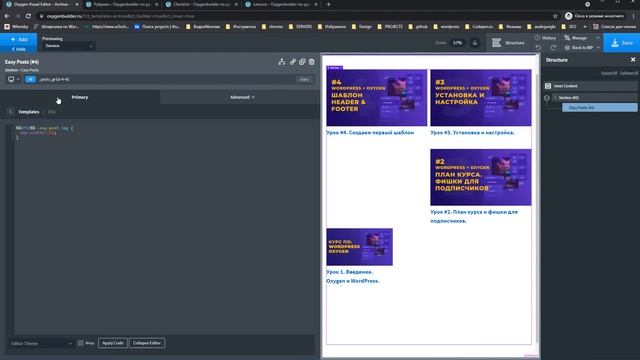Duplicate the Easy Posts element
This screenshot has height=360, width=640.
pyautogui.click(x=302, y=62)
